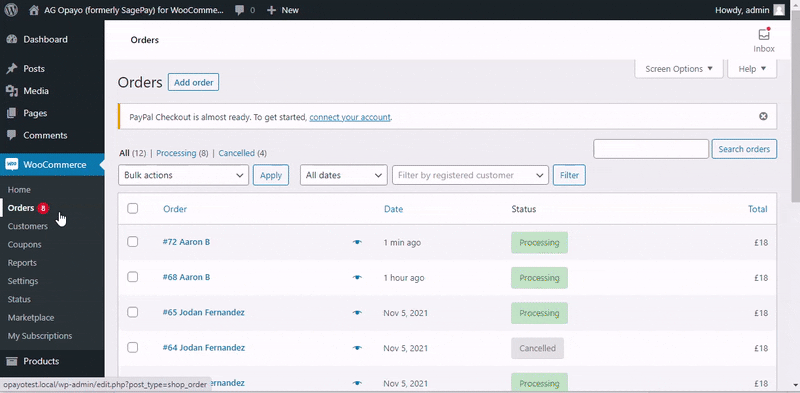Open Filter by registered customer dropdown
The width and height of the screenshot is (800, 393).
pos(470,175)
